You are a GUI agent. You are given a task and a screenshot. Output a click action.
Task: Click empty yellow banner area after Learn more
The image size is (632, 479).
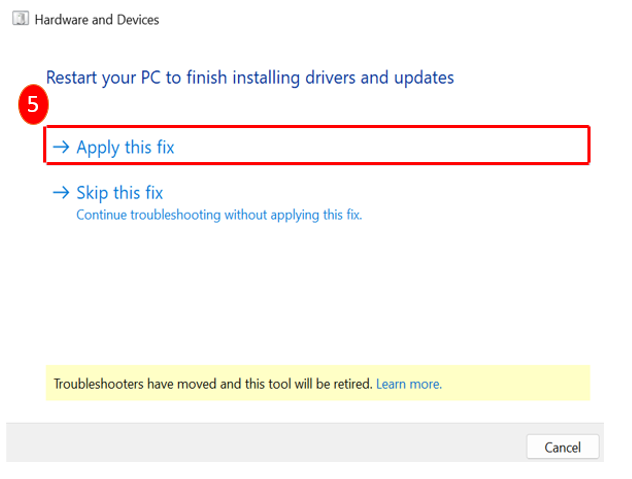tap(520, 384)
